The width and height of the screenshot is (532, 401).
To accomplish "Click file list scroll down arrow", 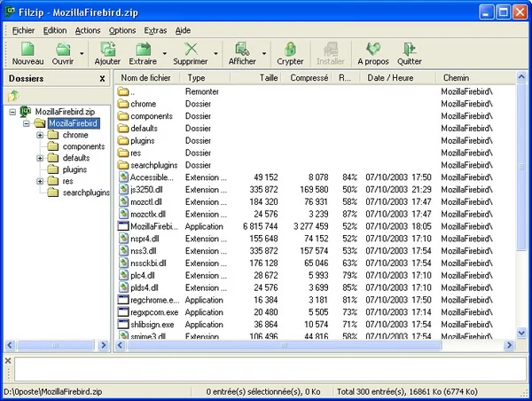I will click(x=521, y=333).
